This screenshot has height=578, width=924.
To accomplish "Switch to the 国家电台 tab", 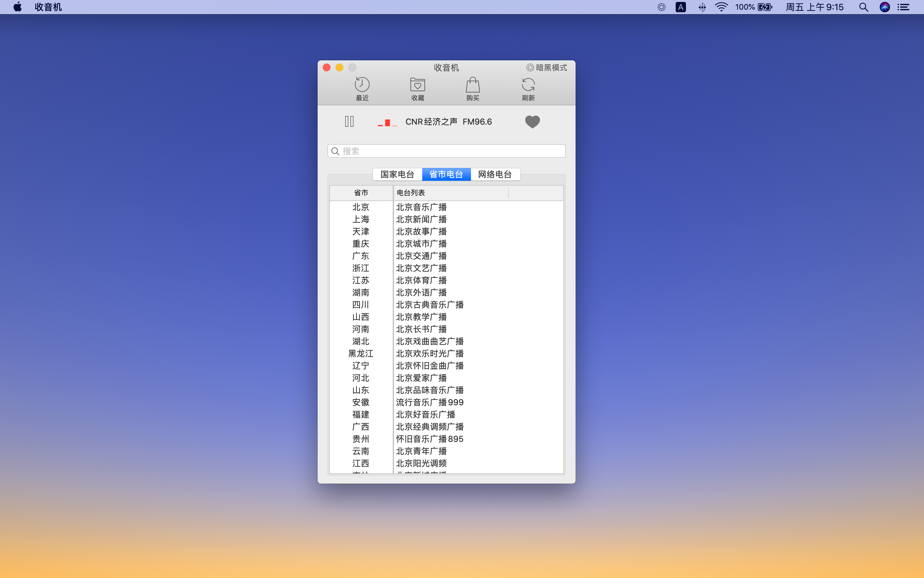I will pos(397,174).
